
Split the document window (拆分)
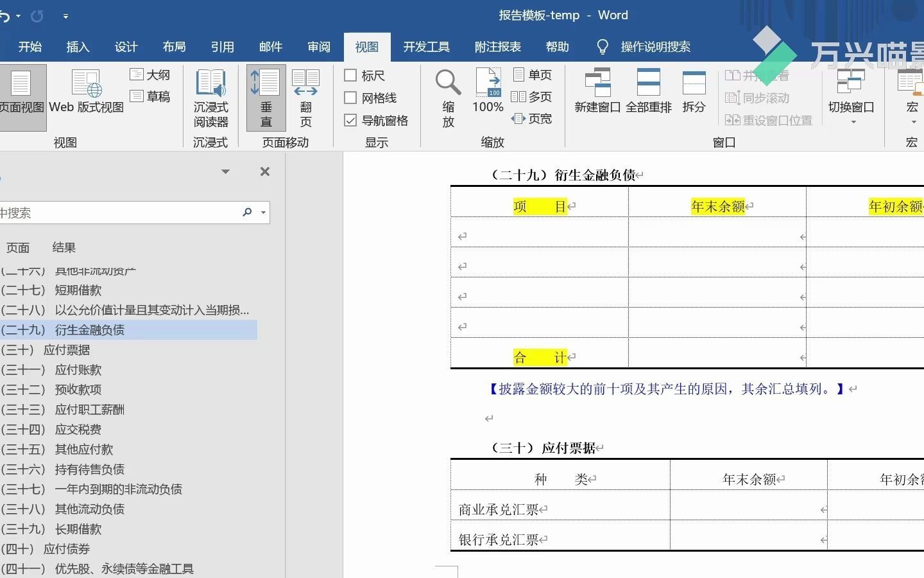(694, 91)
